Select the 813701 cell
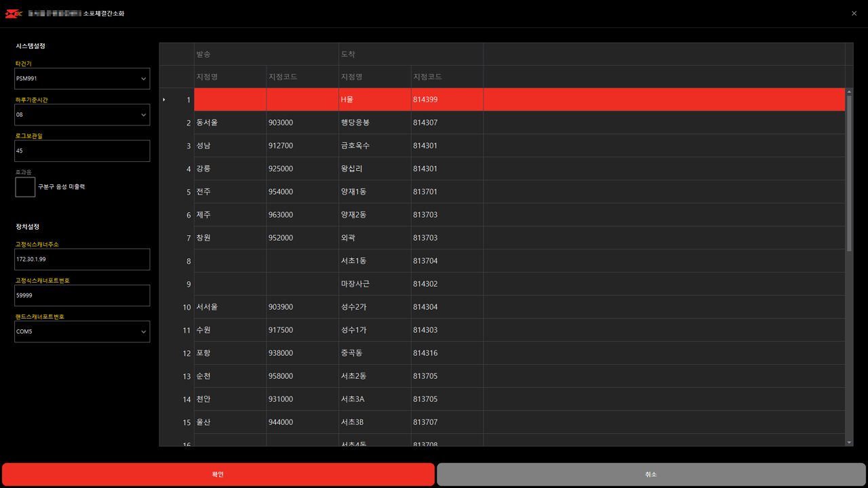Image resolution: width=868 pixels, height=488 pixels. click(447, 192)
